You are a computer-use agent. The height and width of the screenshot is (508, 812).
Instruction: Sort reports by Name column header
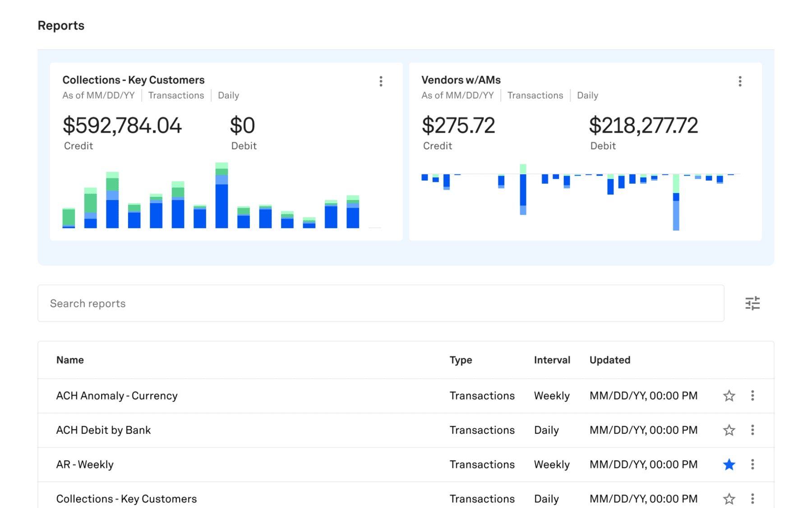point(70,360)
